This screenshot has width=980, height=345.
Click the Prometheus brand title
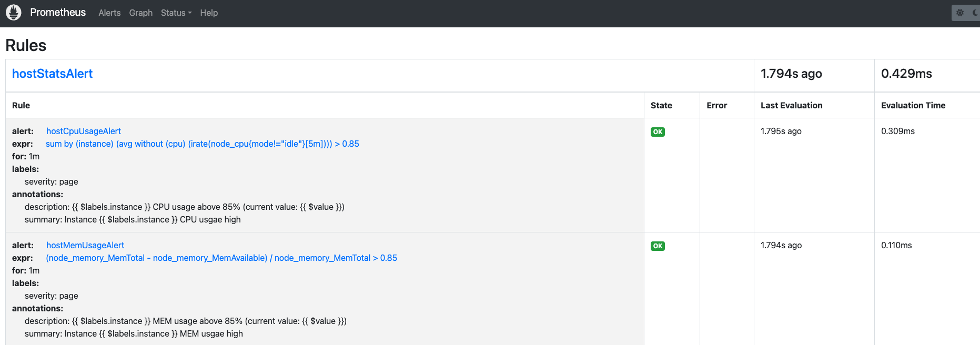58,12
